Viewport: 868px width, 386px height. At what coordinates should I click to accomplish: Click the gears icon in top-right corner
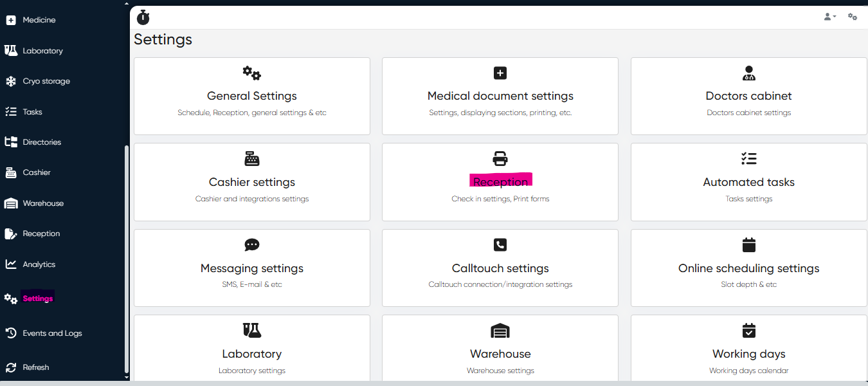853,17
